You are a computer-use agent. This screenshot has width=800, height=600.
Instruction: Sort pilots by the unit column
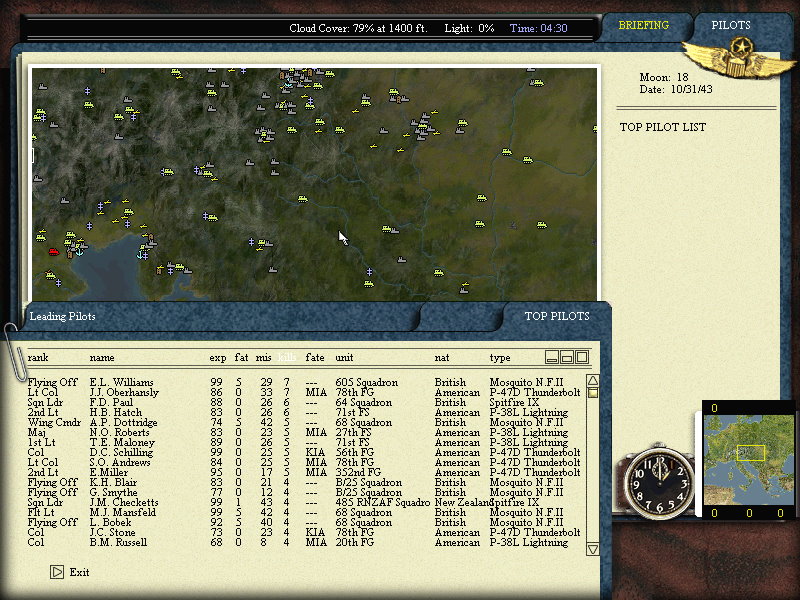point(344,358)
